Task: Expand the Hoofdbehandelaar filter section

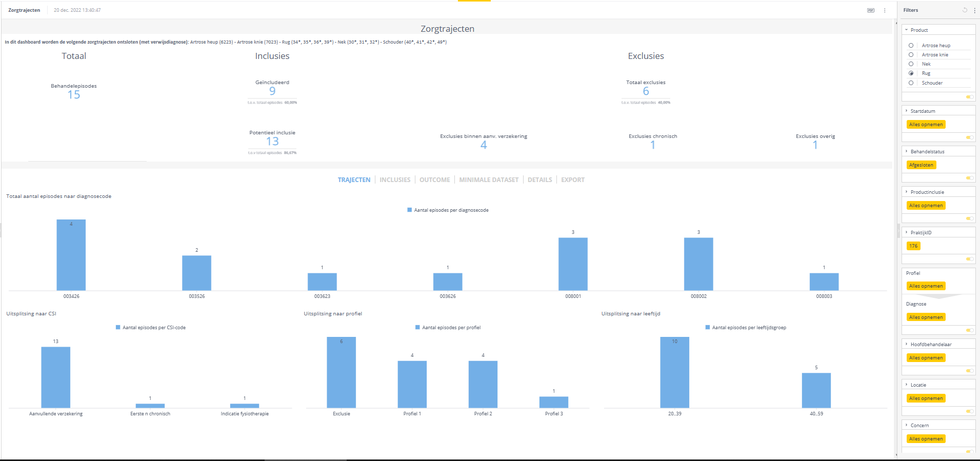Action: pos(907,345)
